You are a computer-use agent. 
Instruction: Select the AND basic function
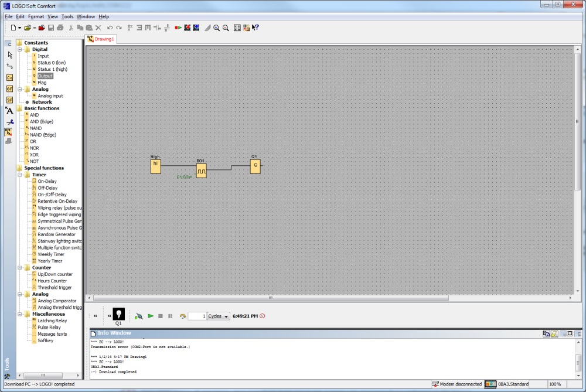[x=34, y=115]
